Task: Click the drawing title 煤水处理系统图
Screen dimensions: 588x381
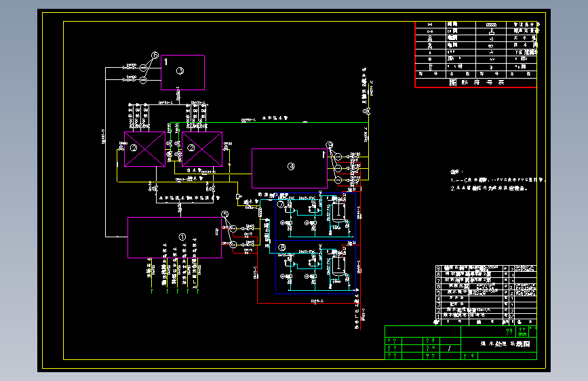Action: (505, 344)
